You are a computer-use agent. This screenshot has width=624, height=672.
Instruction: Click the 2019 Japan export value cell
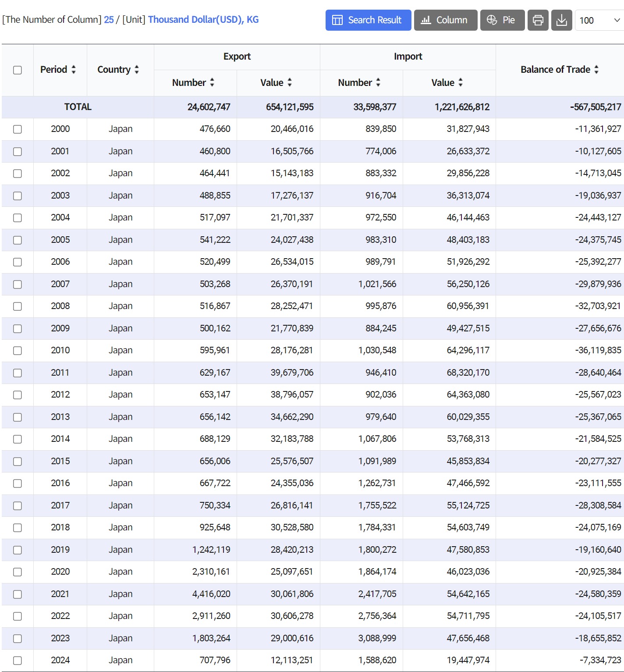click(292, 550)
